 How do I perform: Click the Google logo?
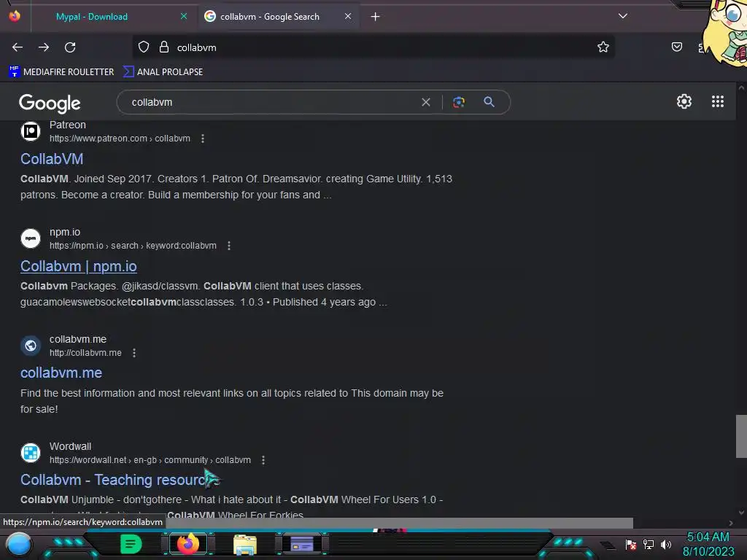point(50,103)
